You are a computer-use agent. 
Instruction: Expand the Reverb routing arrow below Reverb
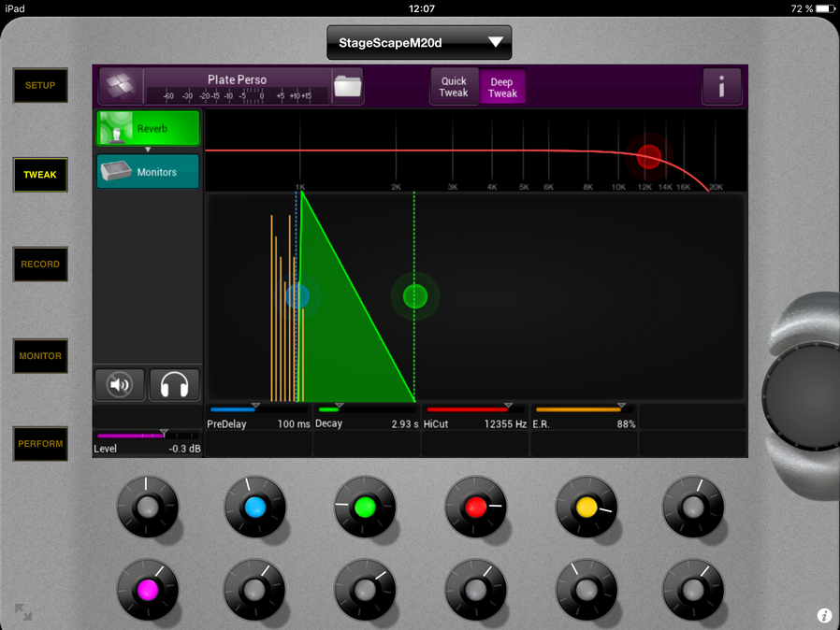147,150
